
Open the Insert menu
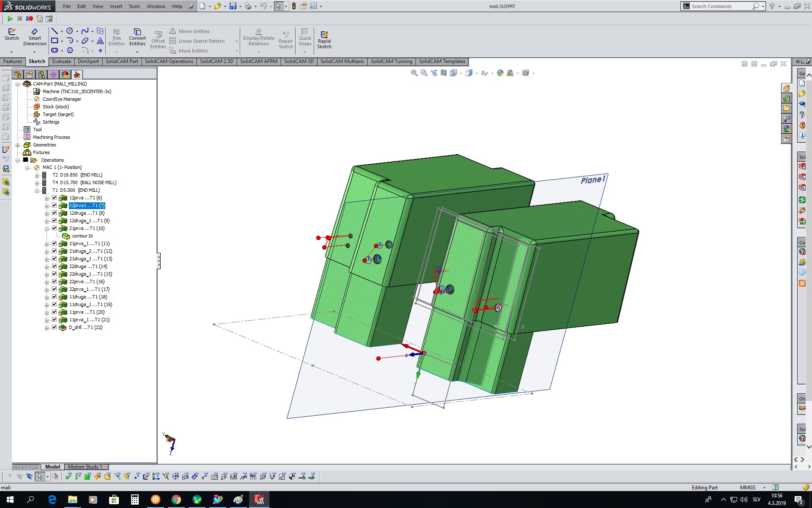[116, 6]
